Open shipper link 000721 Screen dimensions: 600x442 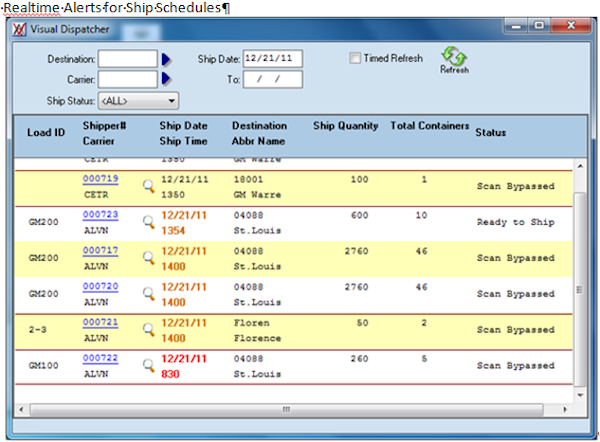point(100,322)
